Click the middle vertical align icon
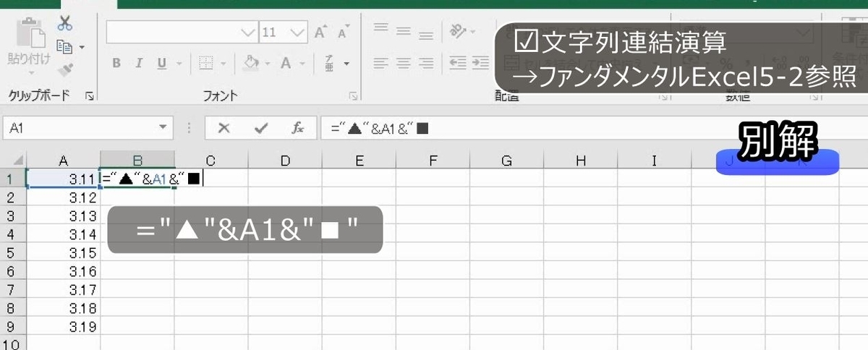The width and height of the screenshot is (868, 350). coord(404,33)
